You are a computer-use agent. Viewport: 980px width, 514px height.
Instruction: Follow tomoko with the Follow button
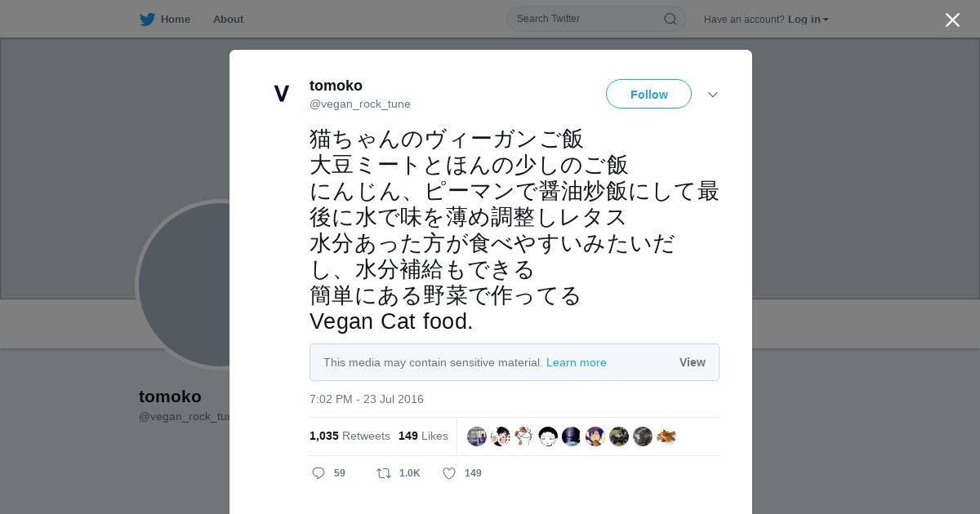[648, 95]
